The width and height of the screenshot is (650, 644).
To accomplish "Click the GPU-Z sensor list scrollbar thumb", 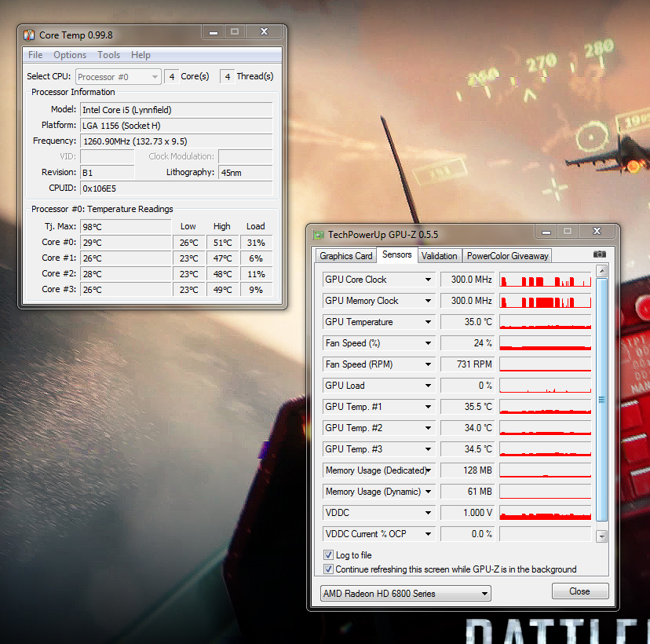I will (x=602, y=399).
